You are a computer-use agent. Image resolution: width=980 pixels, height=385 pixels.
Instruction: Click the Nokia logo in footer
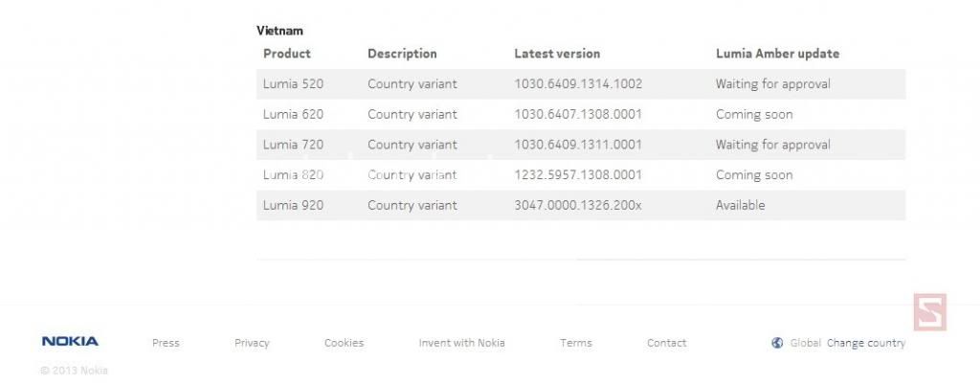pyautogui.click(x=70, y=341)
